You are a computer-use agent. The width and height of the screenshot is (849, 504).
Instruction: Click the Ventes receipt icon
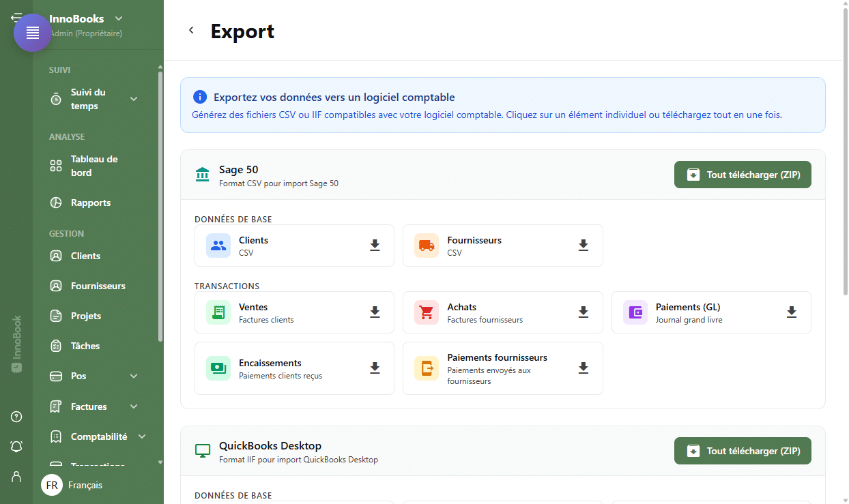click(x=218, y=312)
